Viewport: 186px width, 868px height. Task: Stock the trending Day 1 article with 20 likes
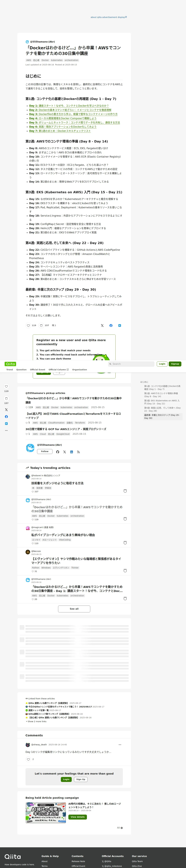[125, 599]
